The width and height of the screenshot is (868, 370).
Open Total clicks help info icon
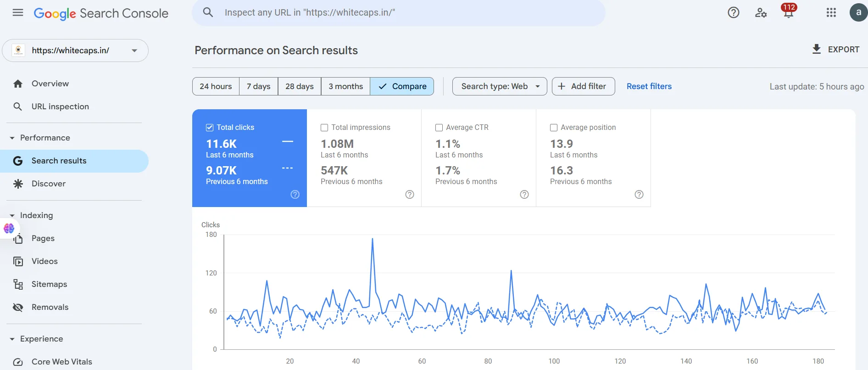pyautogui.click(x=295, y=195)
